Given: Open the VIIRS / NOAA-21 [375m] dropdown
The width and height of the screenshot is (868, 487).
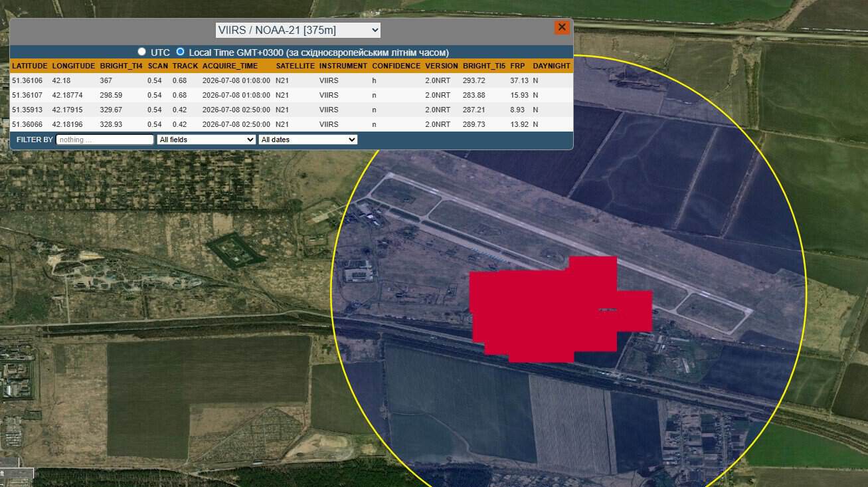Looking at the screenshot, I should tap(298, 30).
